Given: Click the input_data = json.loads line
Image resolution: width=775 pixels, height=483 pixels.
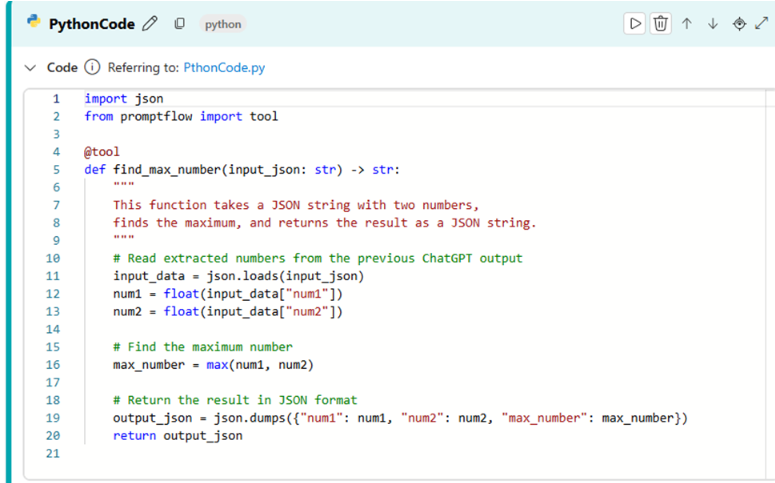Looking at the screenshot, I should 238,276.
